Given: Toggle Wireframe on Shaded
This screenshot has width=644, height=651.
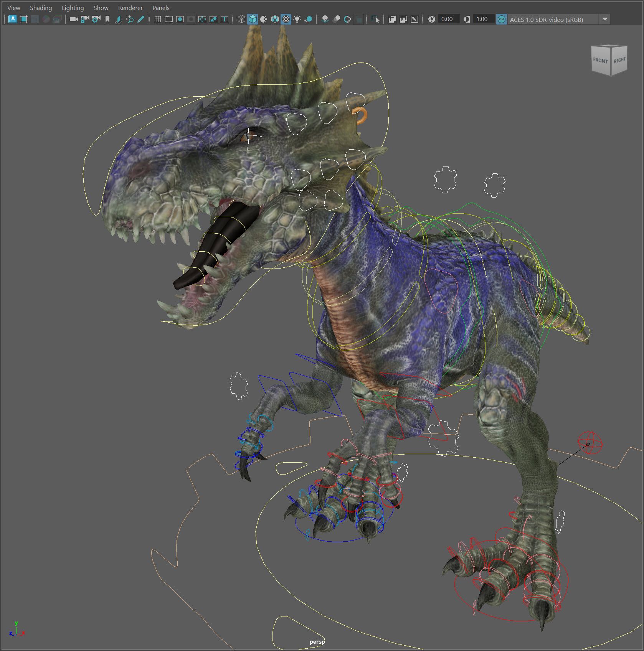Looking at the screenshot, I should pyautogui.click(x=275, y=19).
